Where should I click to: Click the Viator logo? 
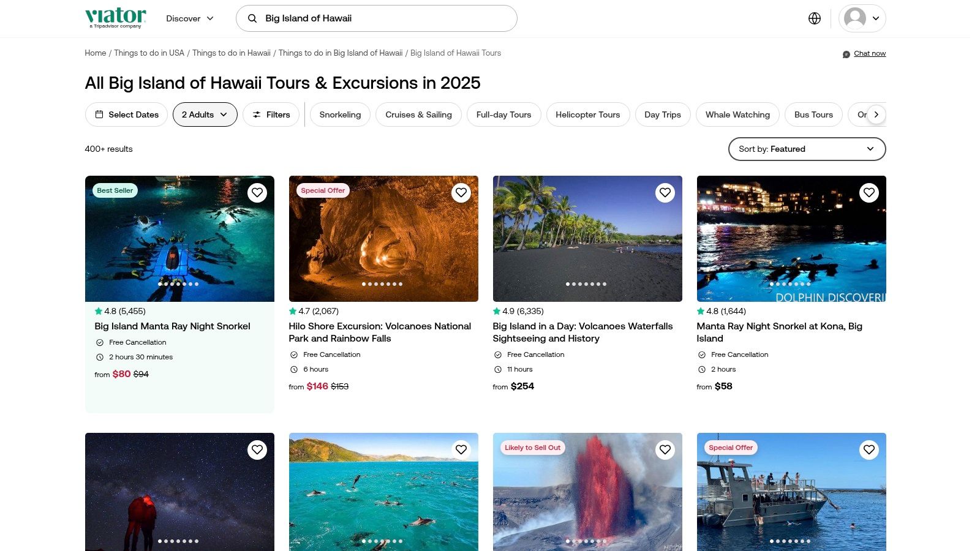116,18
